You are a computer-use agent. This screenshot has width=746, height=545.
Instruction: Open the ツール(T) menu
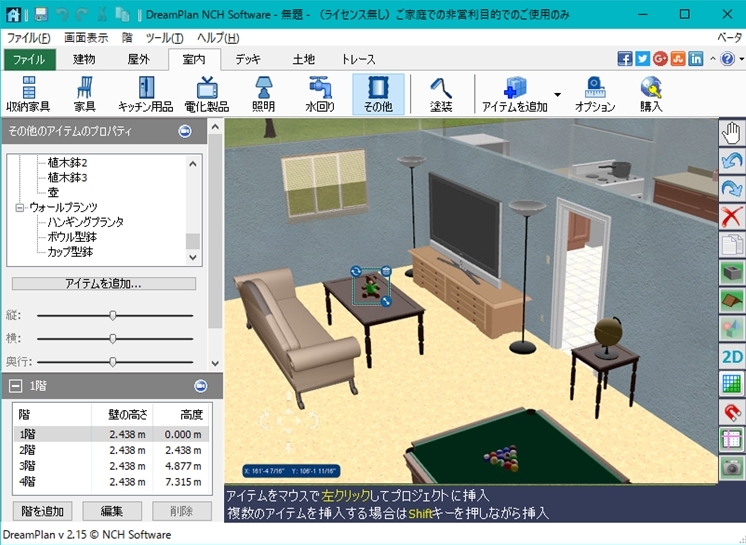click(x=165, y=38)
